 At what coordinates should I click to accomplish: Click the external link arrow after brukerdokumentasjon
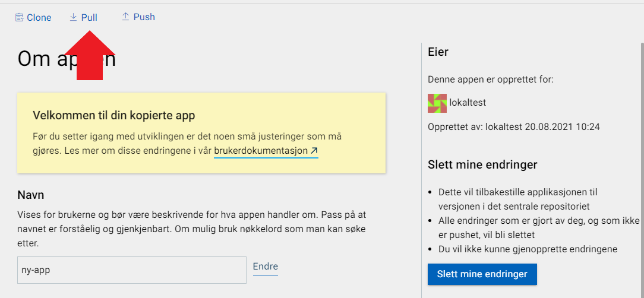pos(314,151)
